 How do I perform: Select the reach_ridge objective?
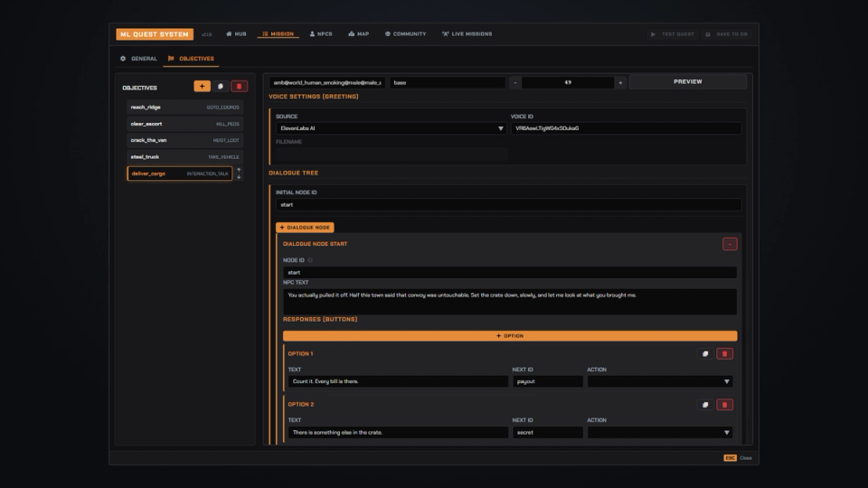184,108
